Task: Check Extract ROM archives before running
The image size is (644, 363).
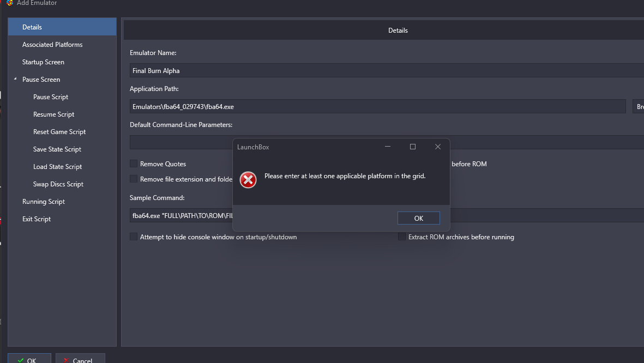Action: (402, 237)
